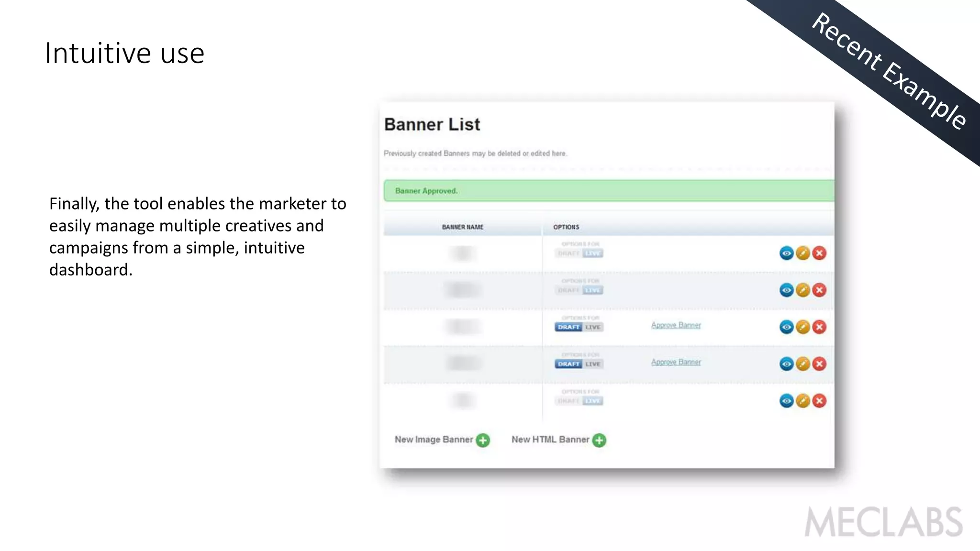Switch the third row banner to LIVE
The image size is (980, 551).
[x=593, y=327]
